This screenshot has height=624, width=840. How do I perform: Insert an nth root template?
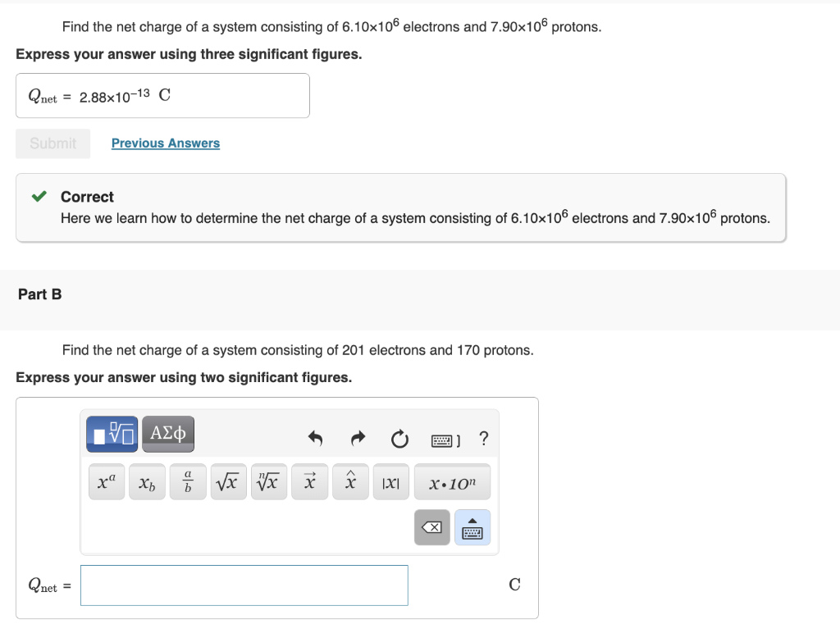click(x=269, y=481)
